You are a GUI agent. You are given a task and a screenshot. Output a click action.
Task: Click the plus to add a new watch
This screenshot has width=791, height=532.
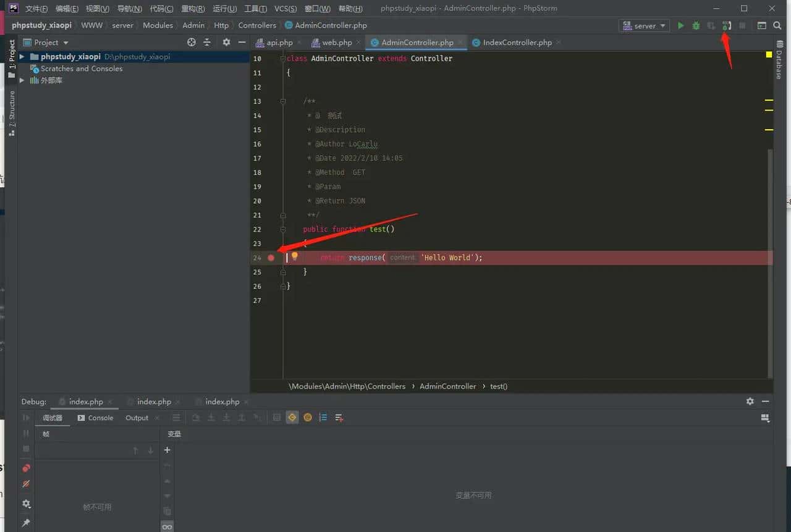tap(167, 450)
